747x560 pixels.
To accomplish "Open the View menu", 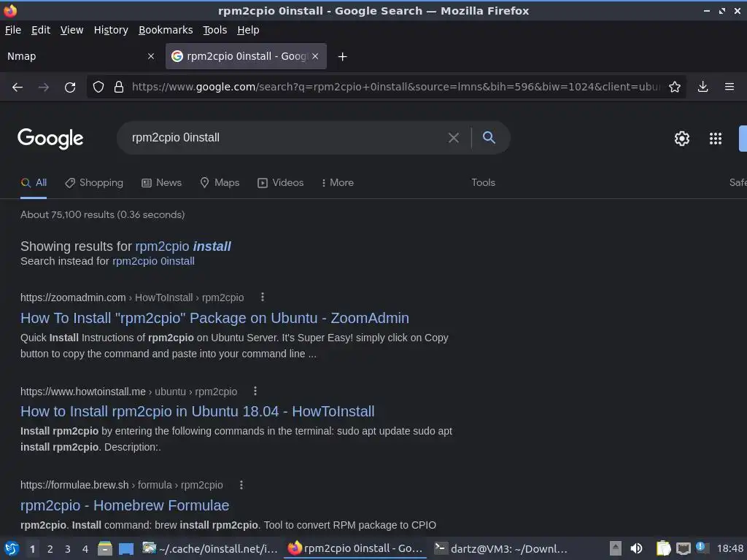I will click(x=71, y=30).
